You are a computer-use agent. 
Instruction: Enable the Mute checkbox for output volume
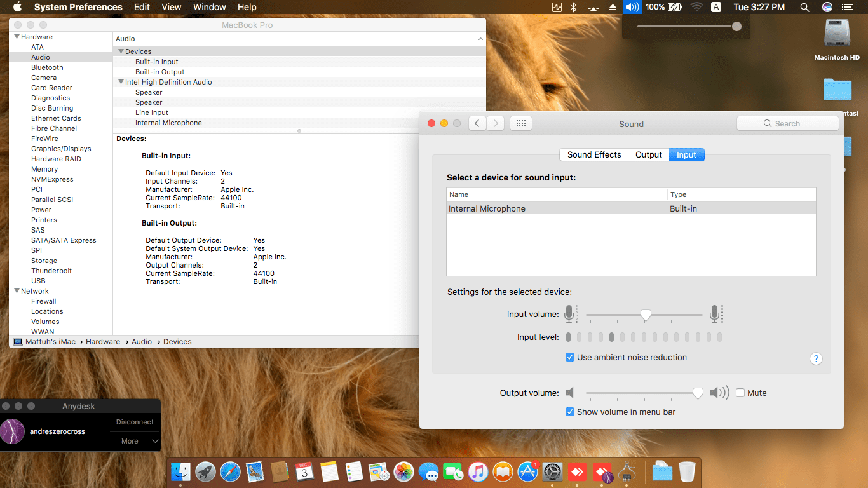pyautogui.click(x=740, y=393)
